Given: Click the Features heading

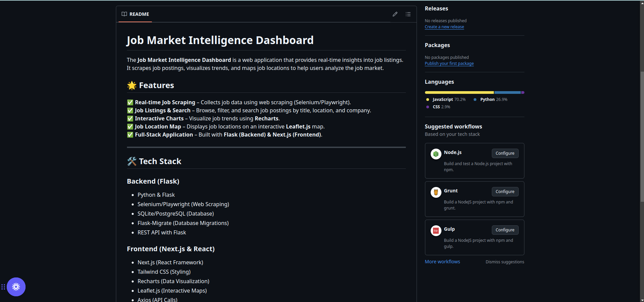Looking at the screenshot, I should (x=151, y=85).
